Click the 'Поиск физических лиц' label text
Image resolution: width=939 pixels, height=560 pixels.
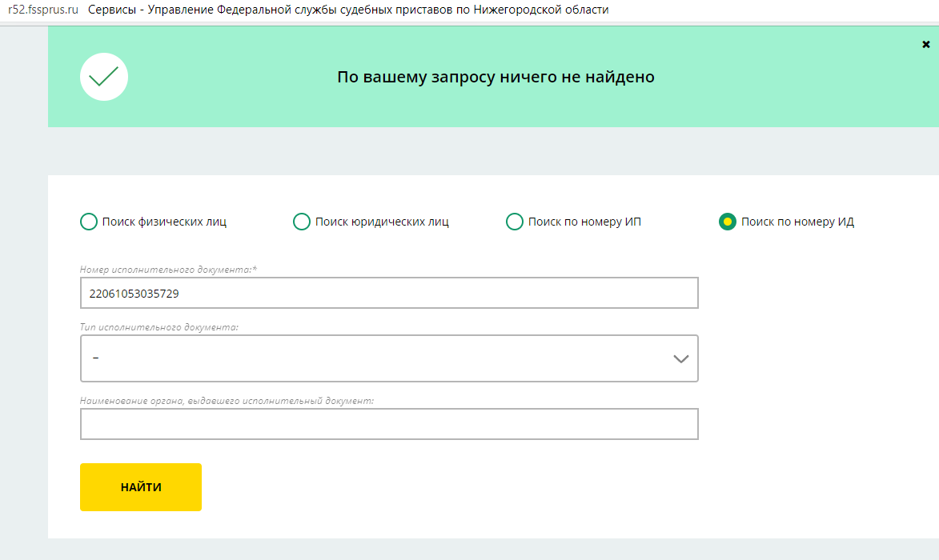(x=164, y=222)
